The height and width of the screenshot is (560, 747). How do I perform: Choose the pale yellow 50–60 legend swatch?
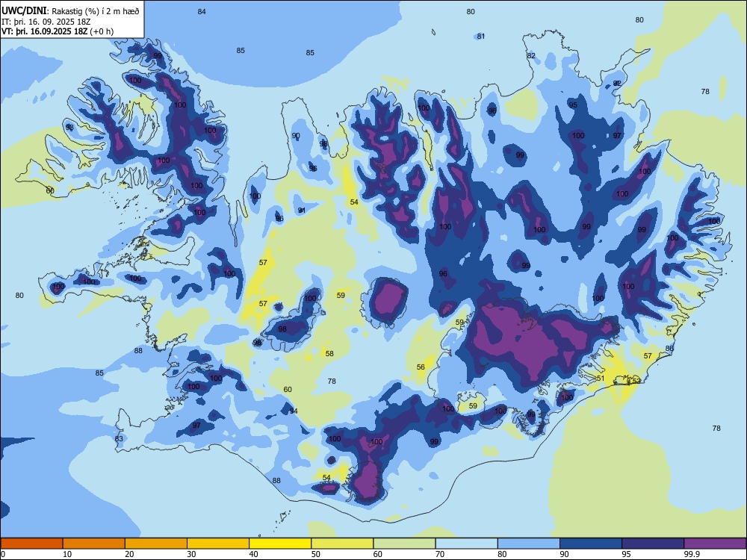pyautogui.click(x=342, y=544)
